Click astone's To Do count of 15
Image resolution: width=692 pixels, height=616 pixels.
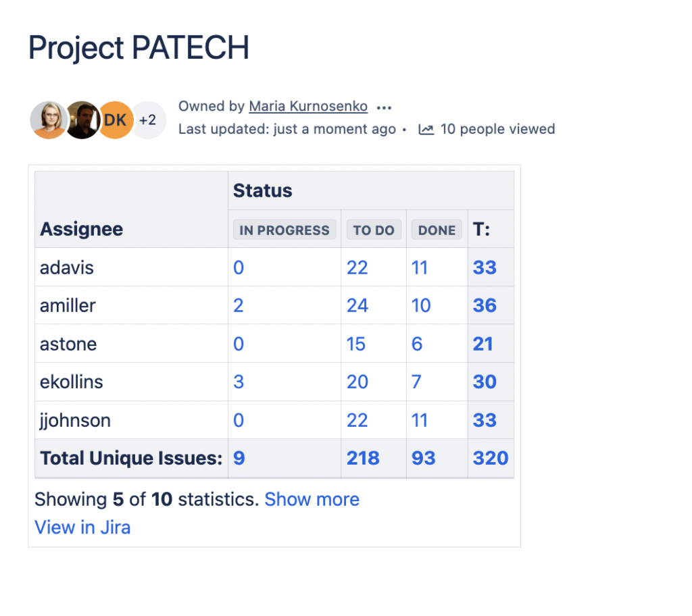(356, 344)
